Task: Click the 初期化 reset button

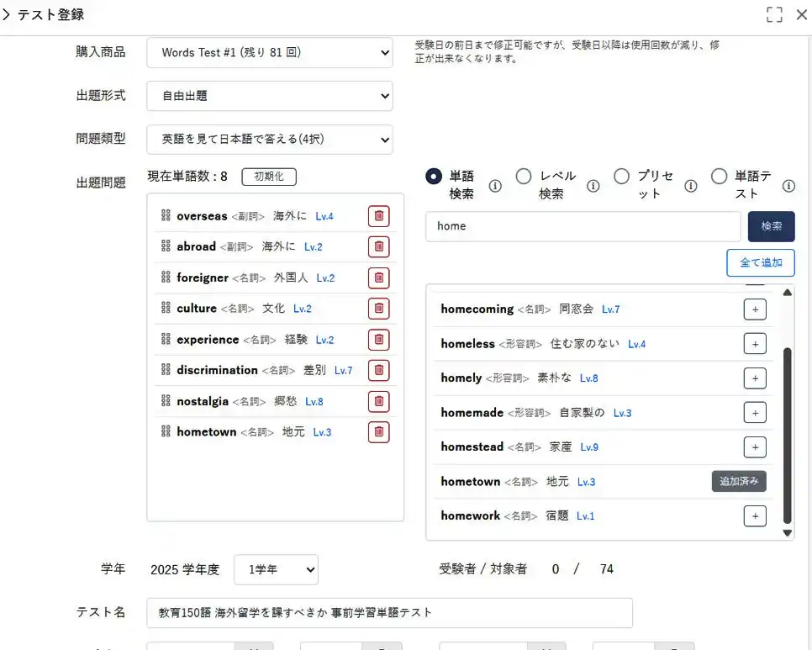Action: coord(269,177)
